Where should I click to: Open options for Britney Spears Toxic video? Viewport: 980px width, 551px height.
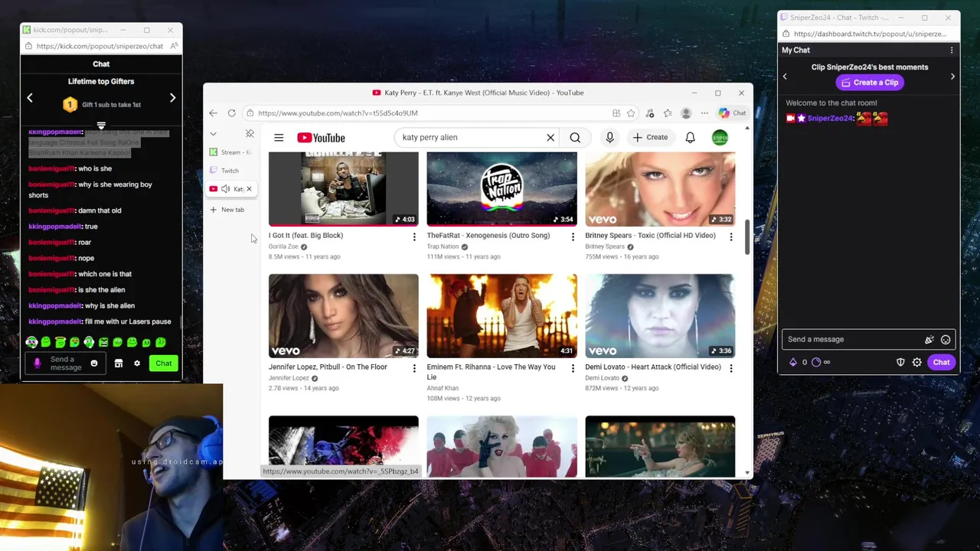pyautogui.click(x=731, y=237)
